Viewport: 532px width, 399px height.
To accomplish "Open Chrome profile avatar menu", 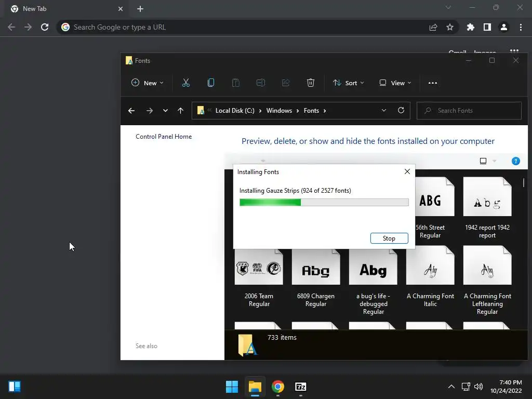I will tap(504, 27).
